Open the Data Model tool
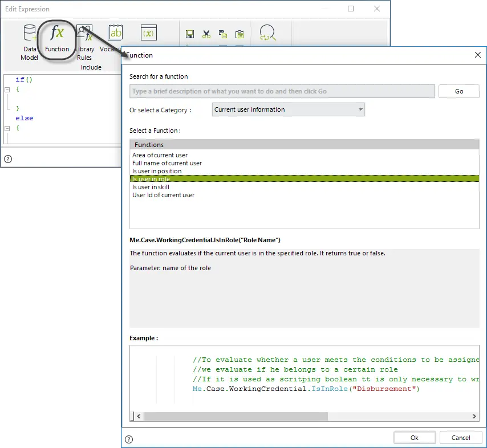 click(x=30, y=43)
